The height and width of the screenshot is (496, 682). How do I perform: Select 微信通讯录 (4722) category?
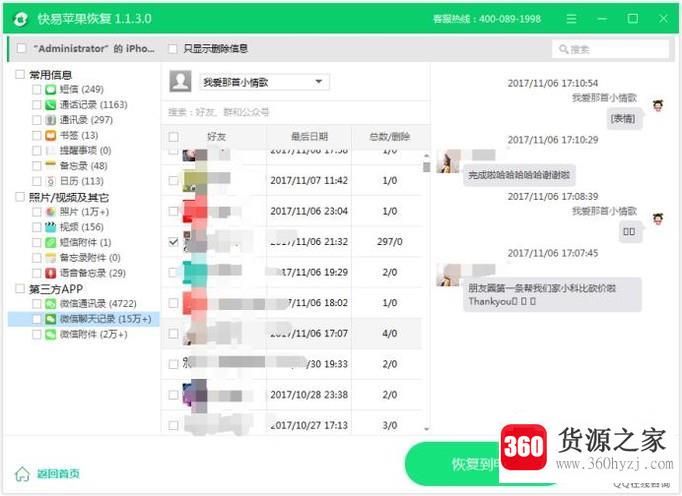[98, 304]
